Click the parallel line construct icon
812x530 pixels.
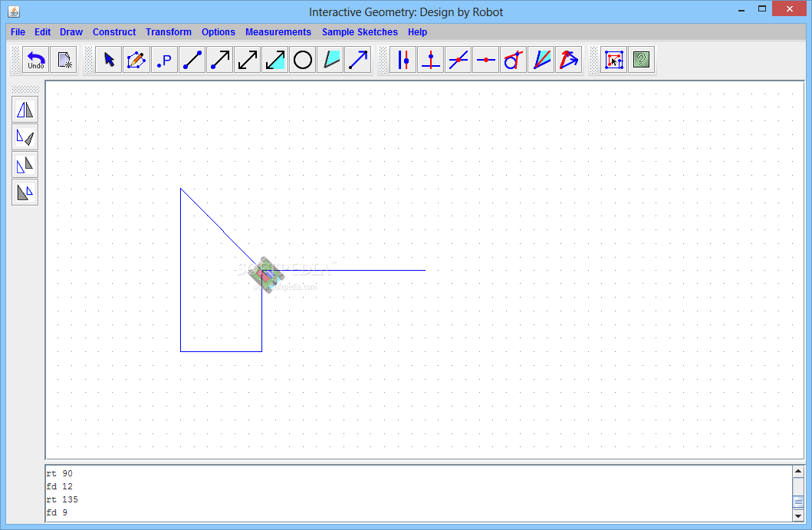tap(403, 60)
